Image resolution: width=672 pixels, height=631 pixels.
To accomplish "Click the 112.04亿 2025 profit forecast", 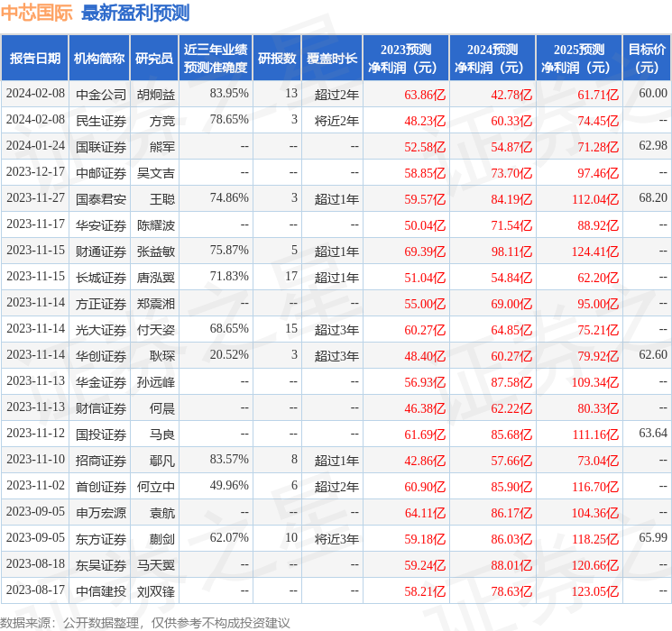I will tap(595, 199).
